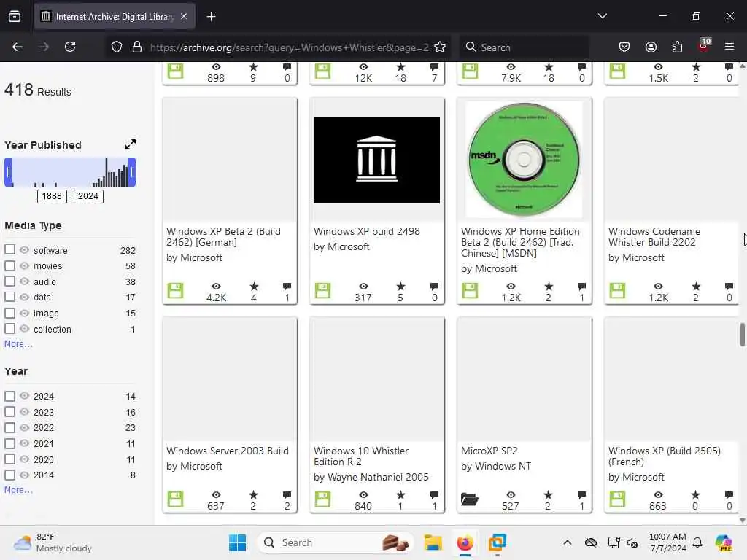
Task: Click Firefox icon in taskbar
Action: (x=465, y=542)
